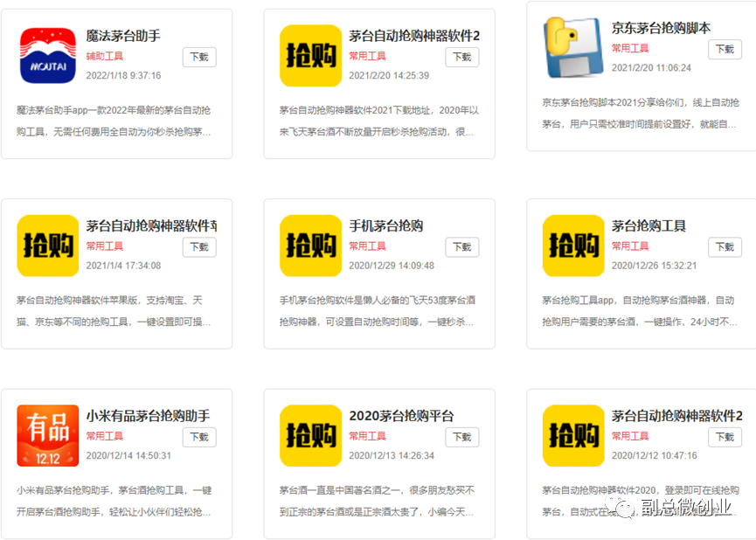Click the 抢购 icon of 茅台抢购工具

573,246
